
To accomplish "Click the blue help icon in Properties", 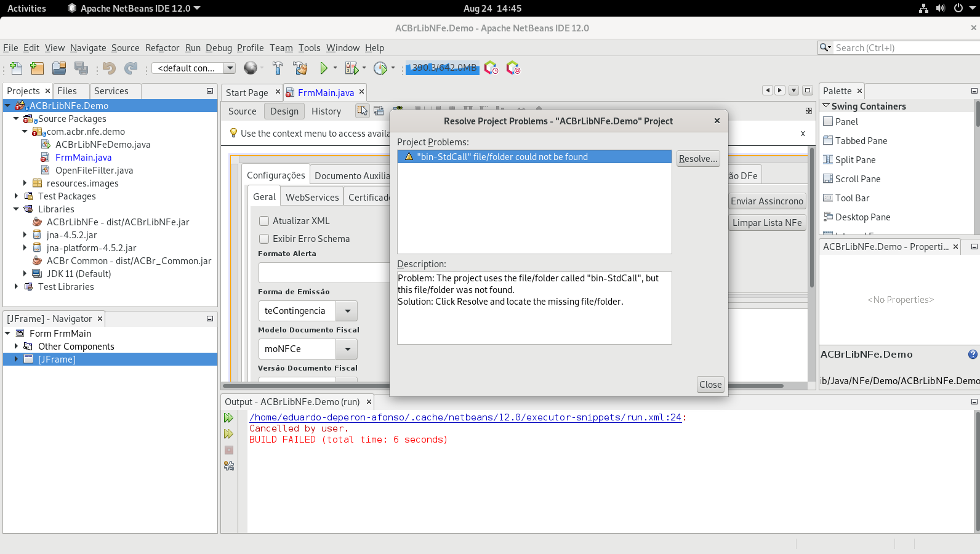I will 973,354.
